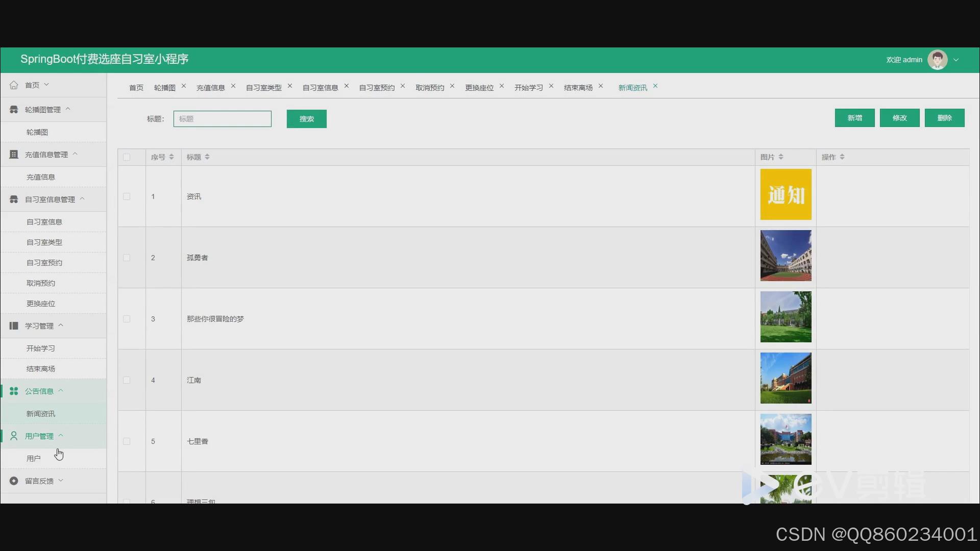Open the admin user dropdown arrow
980x551 pixels.
tap(956, 60)
